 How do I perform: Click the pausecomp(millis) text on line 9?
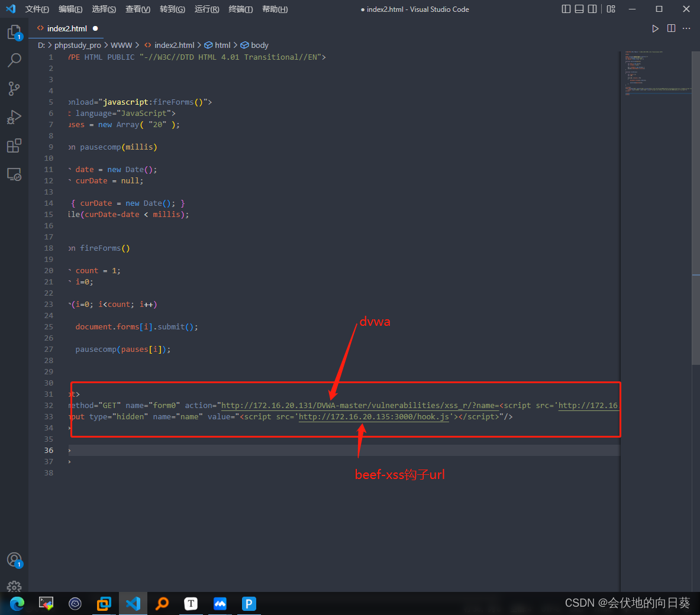118,147
